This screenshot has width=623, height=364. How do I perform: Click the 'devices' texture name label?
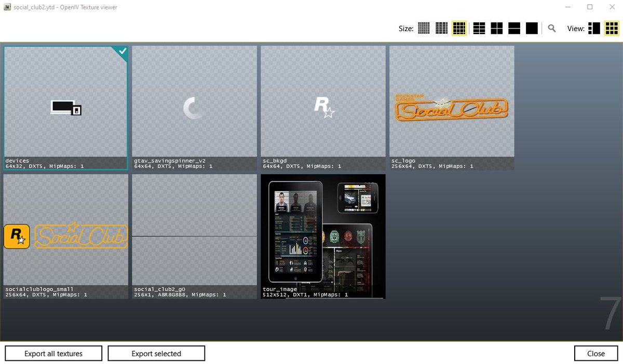tap(17, 161)
